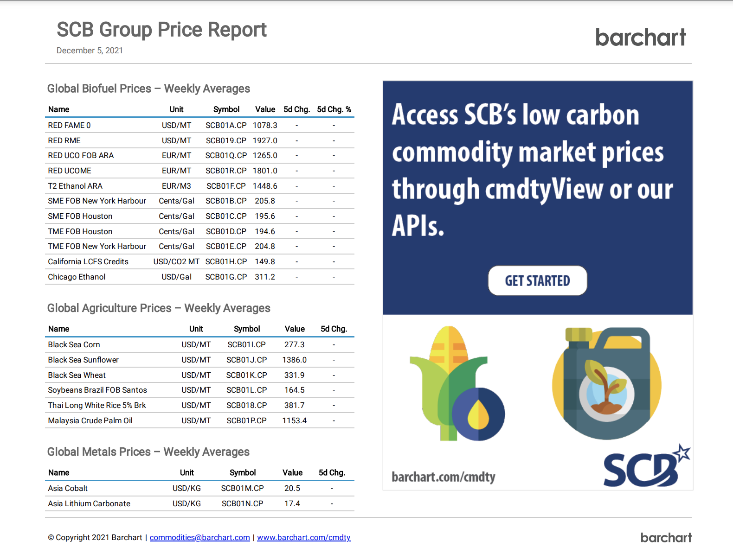
Task: Click the SCB star logo
Action: pyautogui.click(x=647, y=465)
